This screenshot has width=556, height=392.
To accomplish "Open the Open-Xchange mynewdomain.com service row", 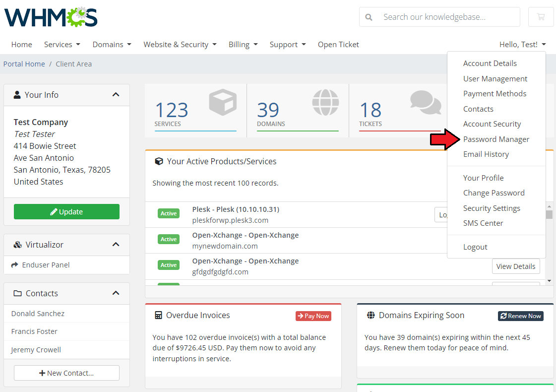I will 296,241.
